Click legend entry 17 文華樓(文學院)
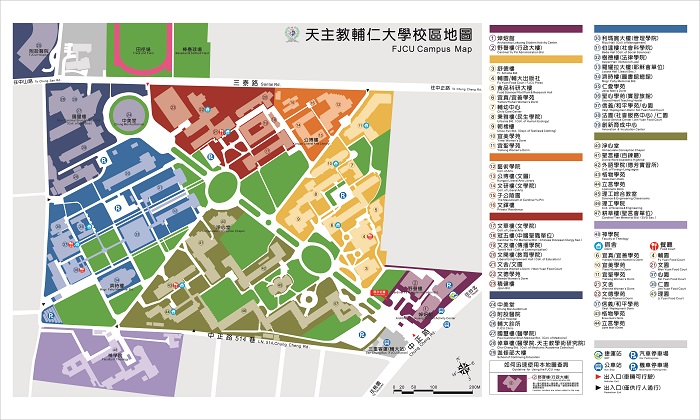This screenshot has width=700, height=420. 513,226
